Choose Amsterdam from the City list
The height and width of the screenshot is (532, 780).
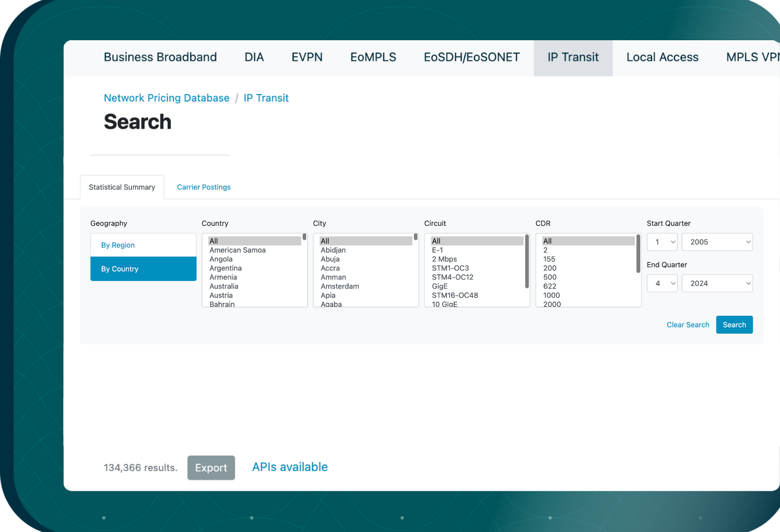coord(340,286)
